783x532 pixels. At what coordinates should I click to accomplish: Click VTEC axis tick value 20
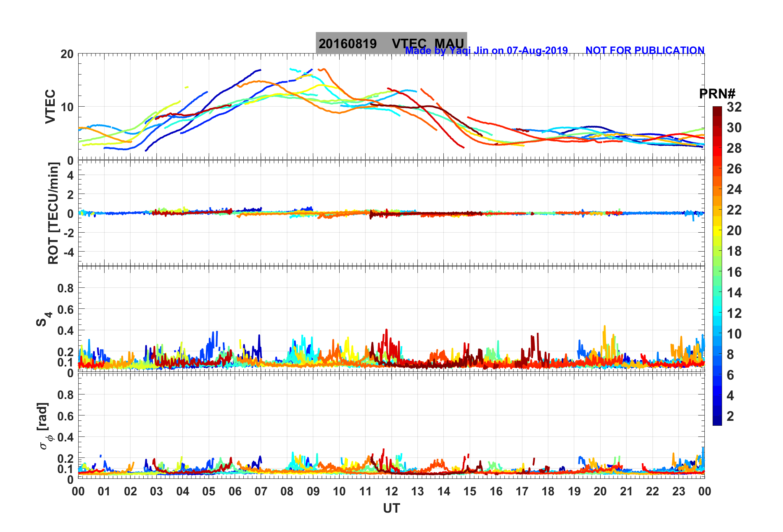click(67, 54)
